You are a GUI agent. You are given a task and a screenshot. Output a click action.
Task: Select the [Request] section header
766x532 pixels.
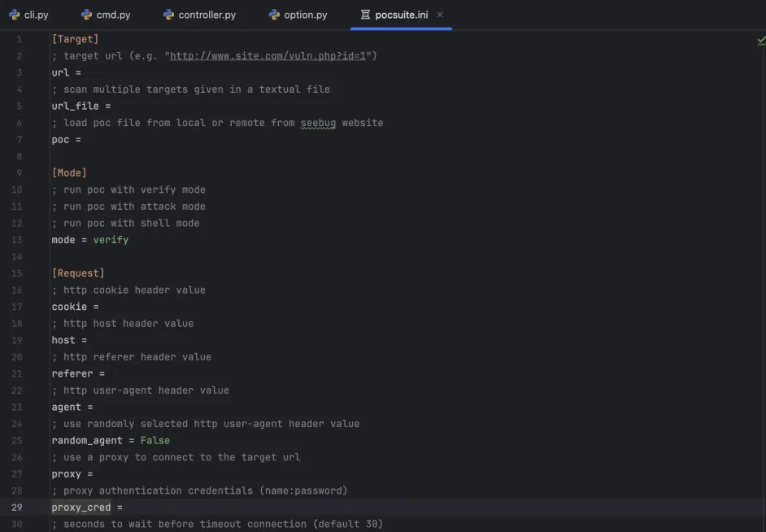click(x=78, y=273)
